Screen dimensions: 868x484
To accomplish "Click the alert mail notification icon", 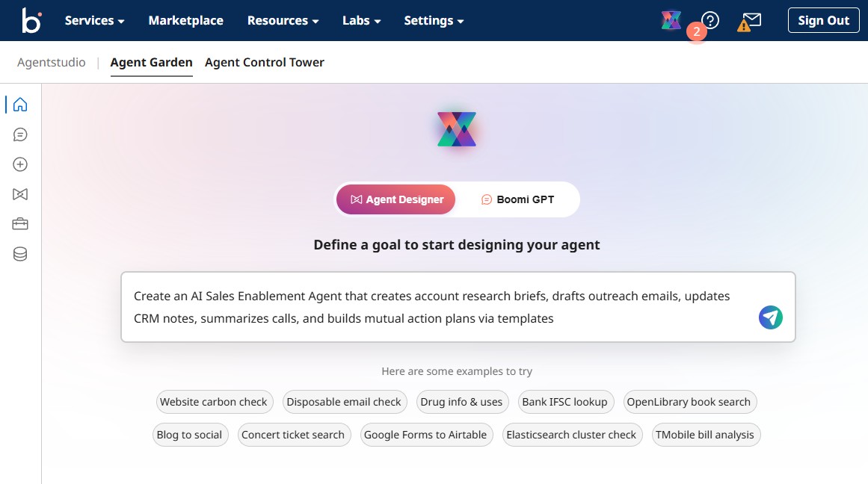I will click(748, 21).
